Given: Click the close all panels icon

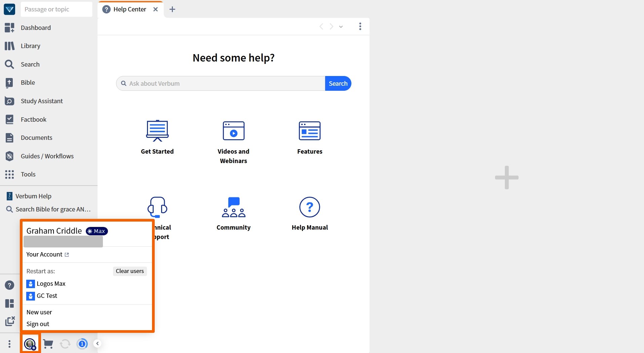Looking at the screenshot, I should pos(10,321).
